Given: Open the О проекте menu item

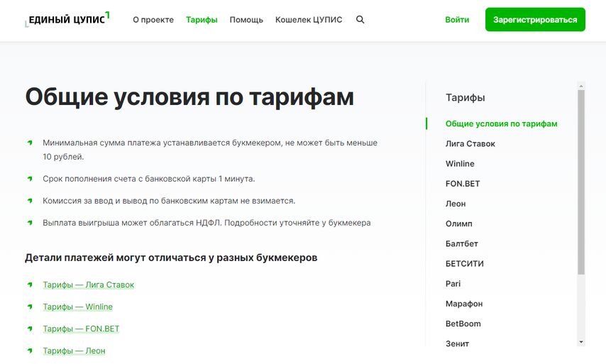Looking at the screenshot, I should coord(153,20).
